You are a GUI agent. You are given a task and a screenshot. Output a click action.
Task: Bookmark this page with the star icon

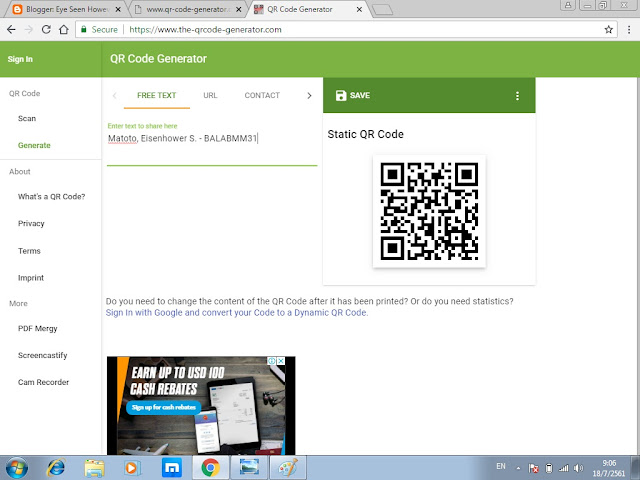pos(609,29)
